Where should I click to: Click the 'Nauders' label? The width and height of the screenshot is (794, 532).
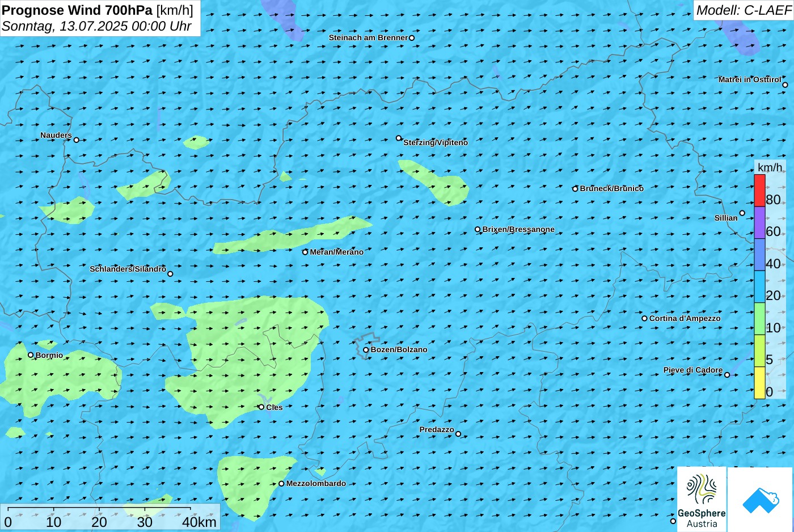click(56, 135)
